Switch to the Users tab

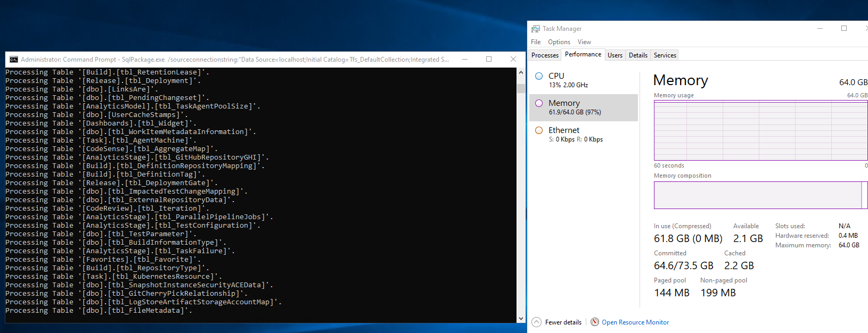[615, 55]
